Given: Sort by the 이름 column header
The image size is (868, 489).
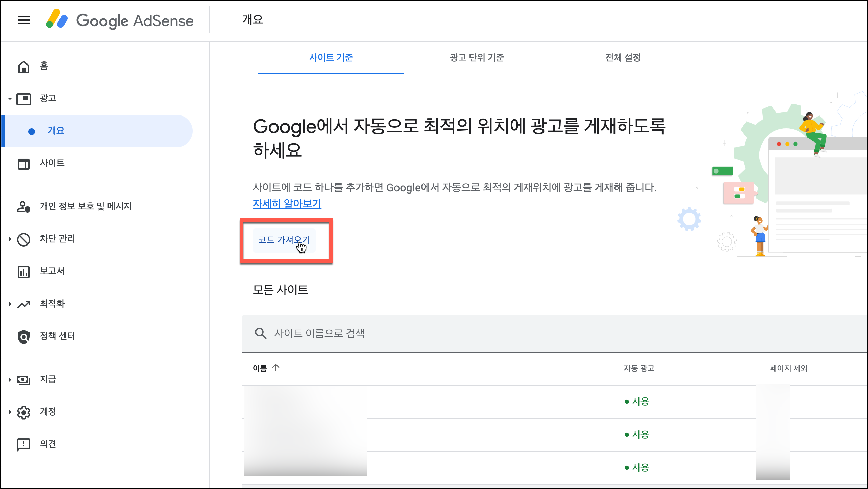Looking at the screenshot, I should click(x=260, y=368).
